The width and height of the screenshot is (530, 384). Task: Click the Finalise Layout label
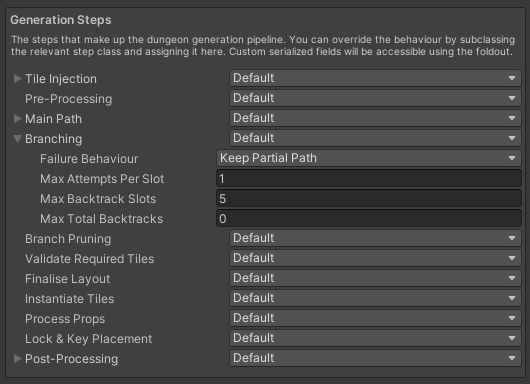[68, 279]
